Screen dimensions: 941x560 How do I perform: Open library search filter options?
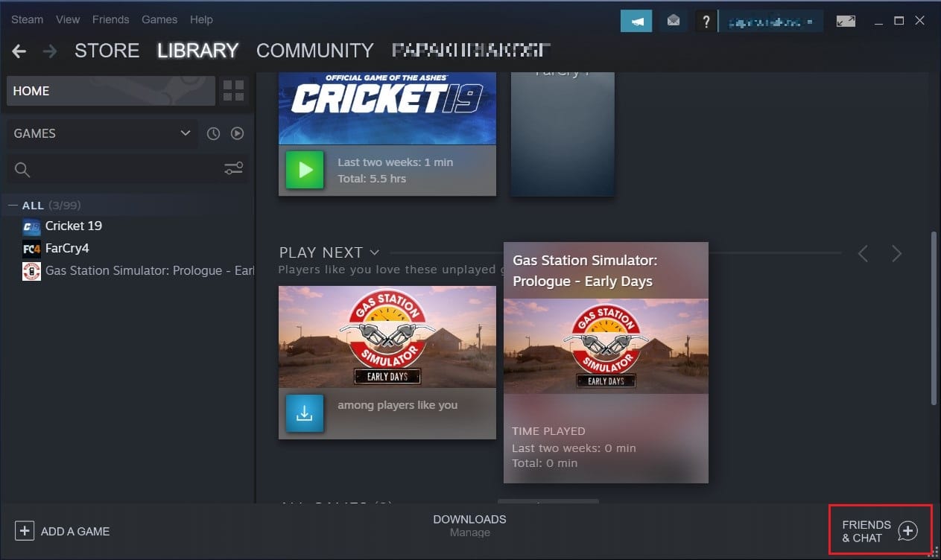click(233, 168)
